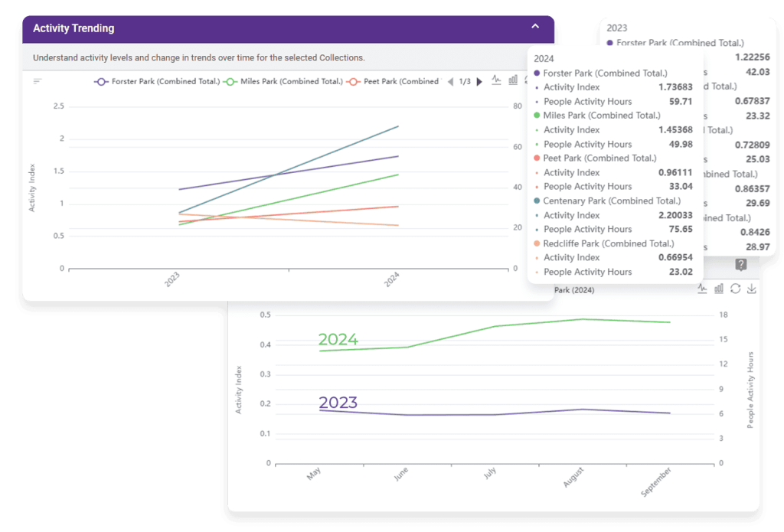Download the lower chart as image
This screenshot has height=532, width=784.
(751, 289)
